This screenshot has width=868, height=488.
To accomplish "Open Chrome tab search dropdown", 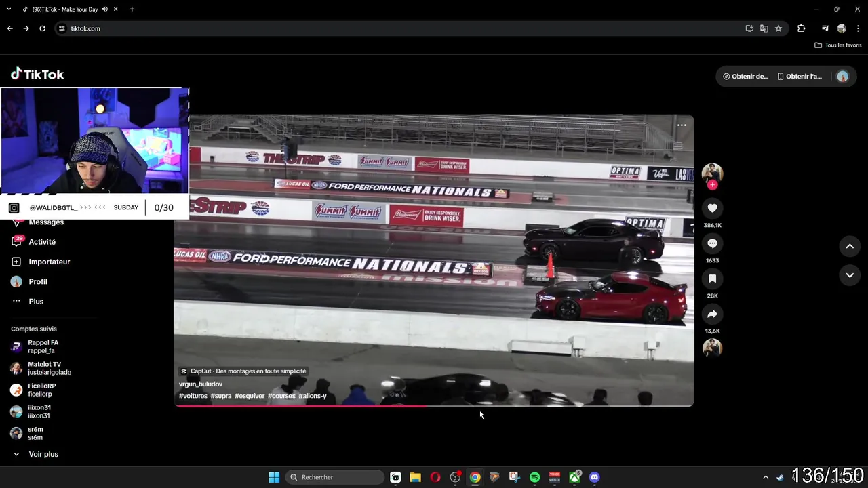I will coord(9,9).
